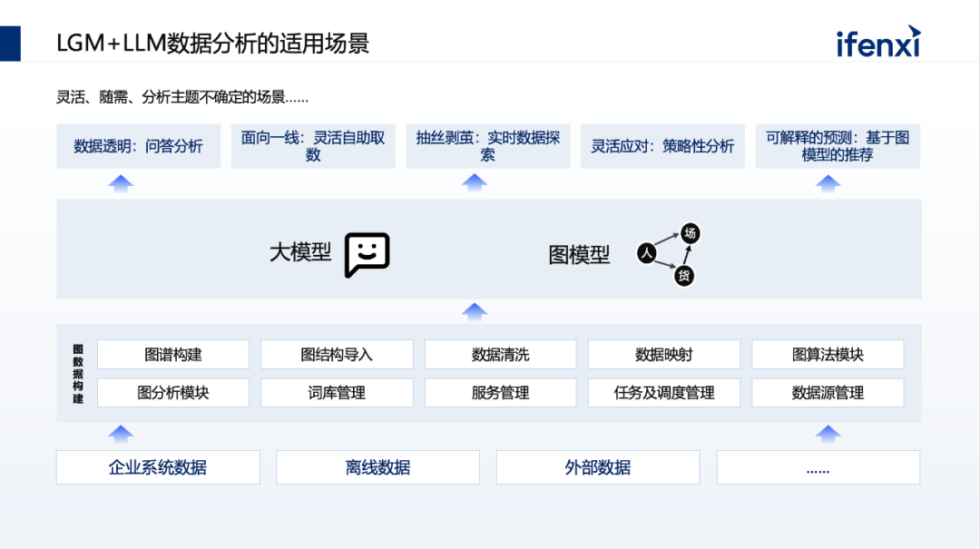980x549 pixels.
Task: Click the 外部数据 source box
Action: [597, 467]
